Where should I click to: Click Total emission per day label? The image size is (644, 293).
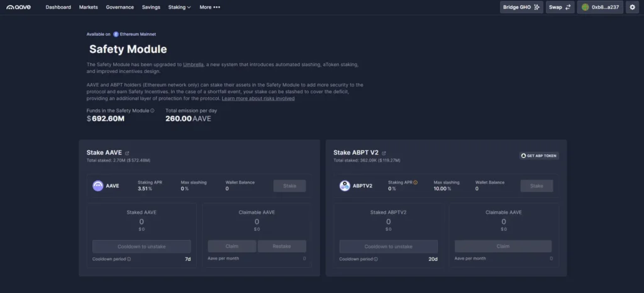(x=191, y=111)
